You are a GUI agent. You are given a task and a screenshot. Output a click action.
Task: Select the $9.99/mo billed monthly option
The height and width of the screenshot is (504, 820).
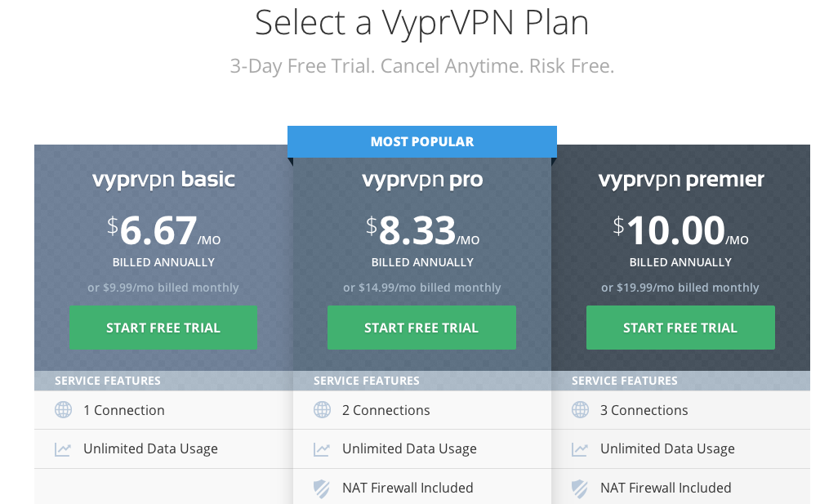pyautogui.click(x=163, y=288)
